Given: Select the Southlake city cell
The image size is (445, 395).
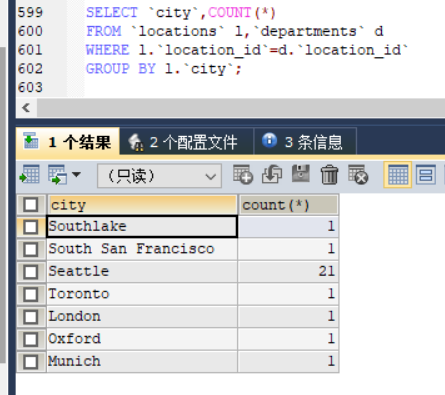Looking at the screenshot, I should tap(142, 227).
